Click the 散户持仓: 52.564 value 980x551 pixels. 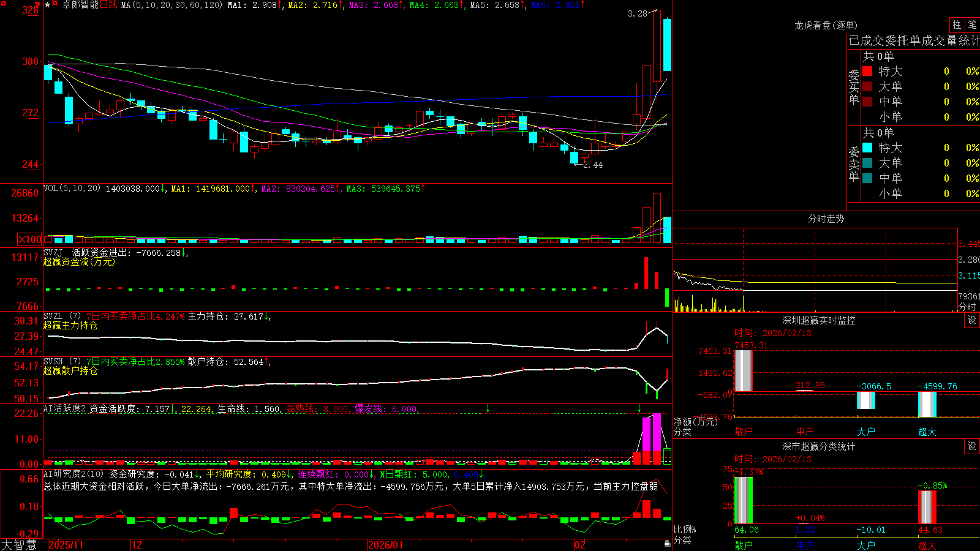click(226, 362)
